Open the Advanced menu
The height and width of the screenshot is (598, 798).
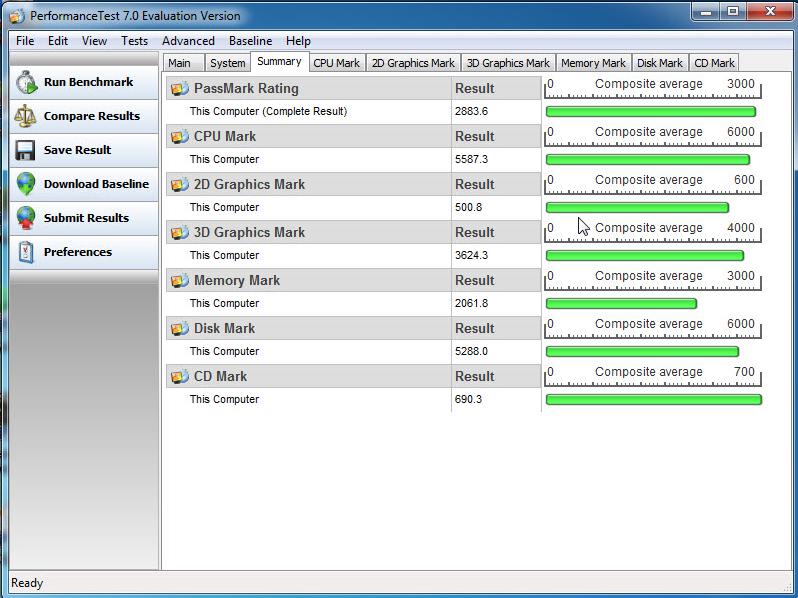[x=188, y=41]
